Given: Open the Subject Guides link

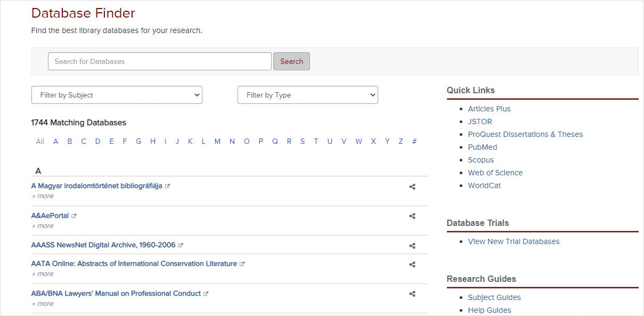Looking at the screenshot, I should 494,297.
